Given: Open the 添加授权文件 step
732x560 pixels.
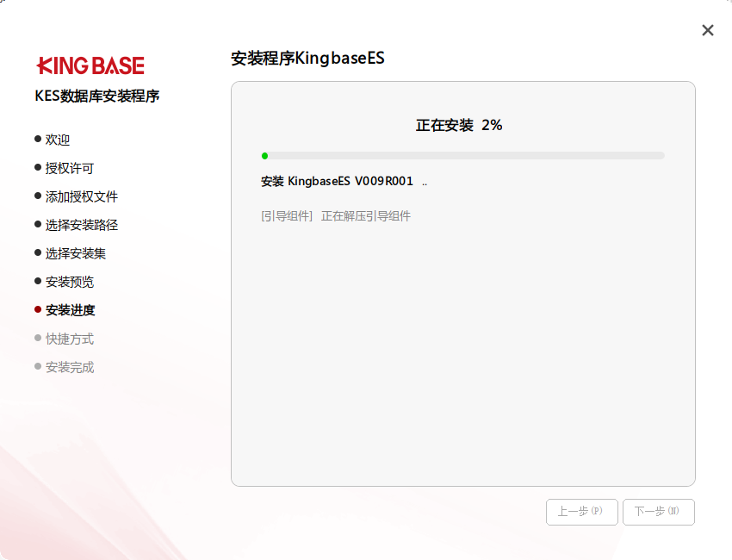Looking at the screenshot, I should pyautogui.click(x=82, y=196).
